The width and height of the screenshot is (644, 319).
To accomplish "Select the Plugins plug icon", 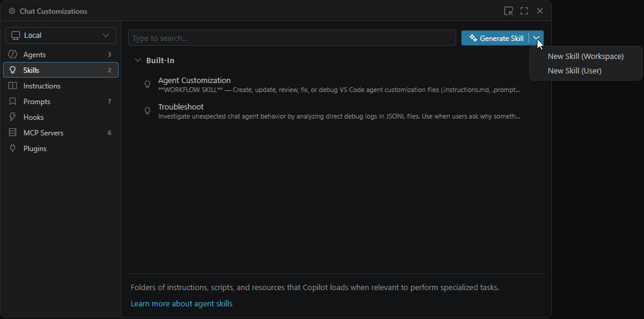I will coord(13,149).
